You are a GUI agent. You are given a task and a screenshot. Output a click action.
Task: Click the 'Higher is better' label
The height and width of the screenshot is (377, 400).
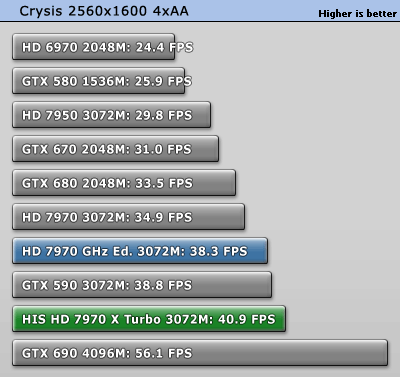(x=357, y=14)
